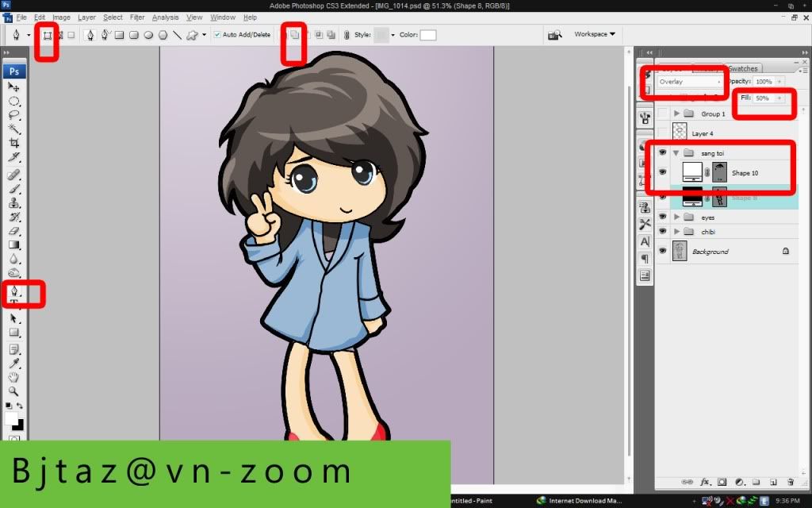Select the Crop tool
The height and width of the screenshot is (508, 812).
pos(14,143)
